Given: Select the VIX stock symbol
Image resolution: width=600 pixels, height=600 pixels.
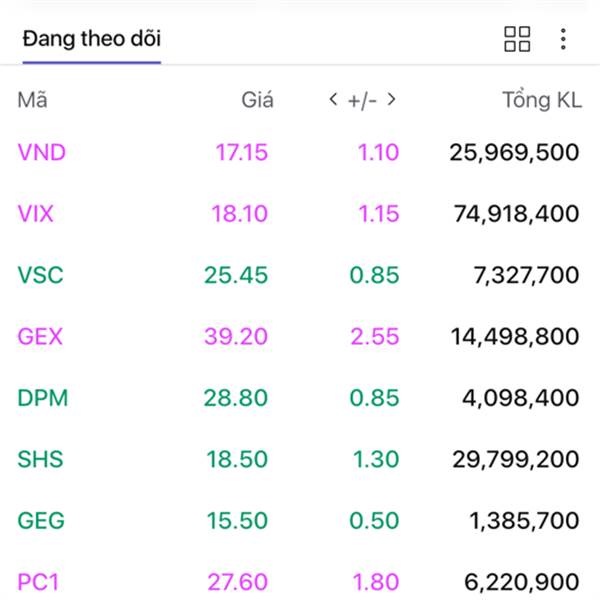Looking at the screenshot, I should pos(36,213).
